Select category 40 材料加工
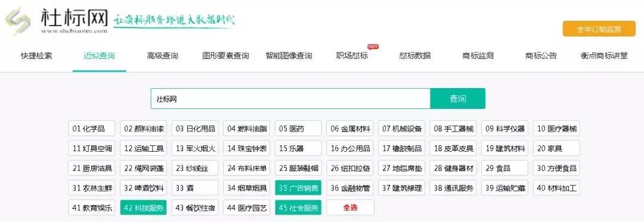Viewport: 644px width, 222px height. tap(556, 188)
